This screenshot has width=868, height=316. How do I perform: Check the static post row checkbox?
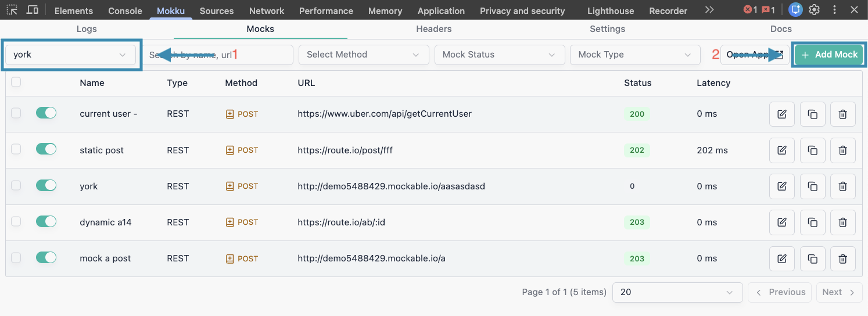pyautogui.click(x=16, y=149)
